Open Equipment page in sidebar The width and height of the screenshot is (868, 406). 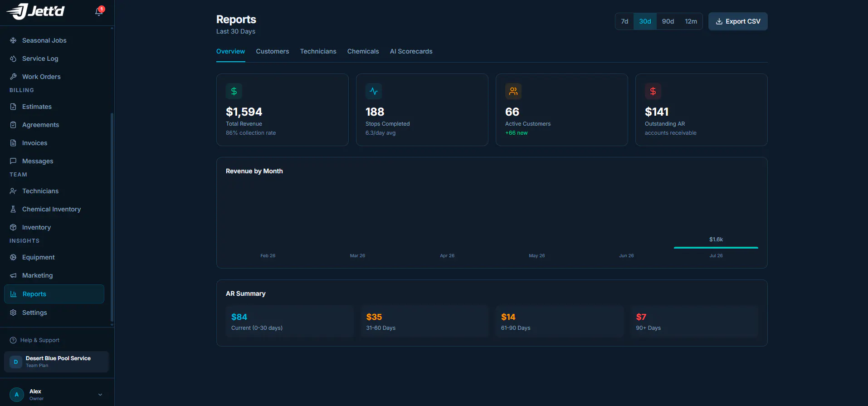tap(54, 257)
